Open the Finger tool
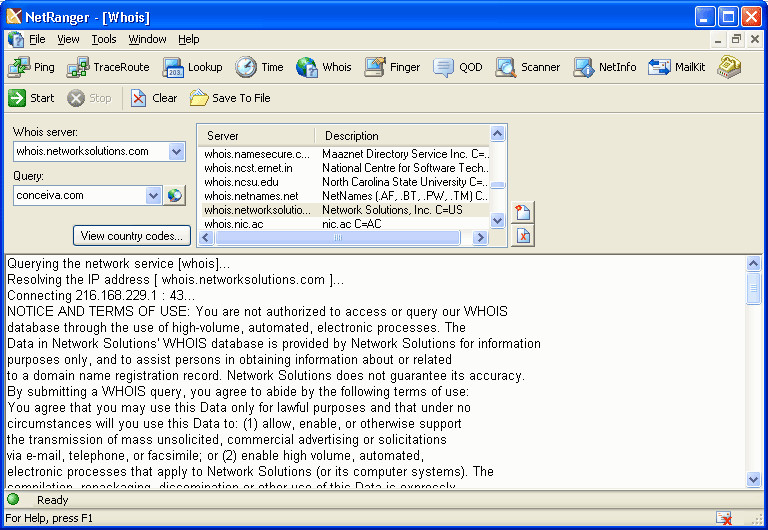 392,67
